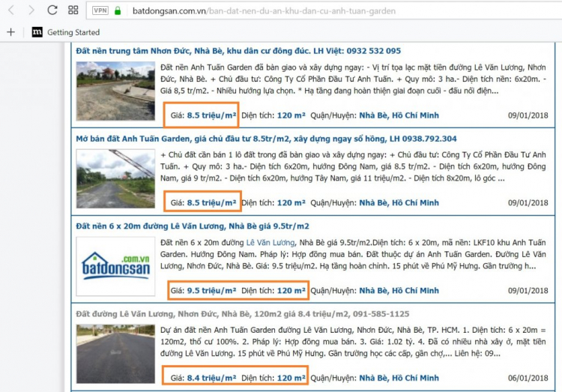Viewport: 562px width, 392px height.
Task: Click the browser back arrow
Action: pos(11,10)
